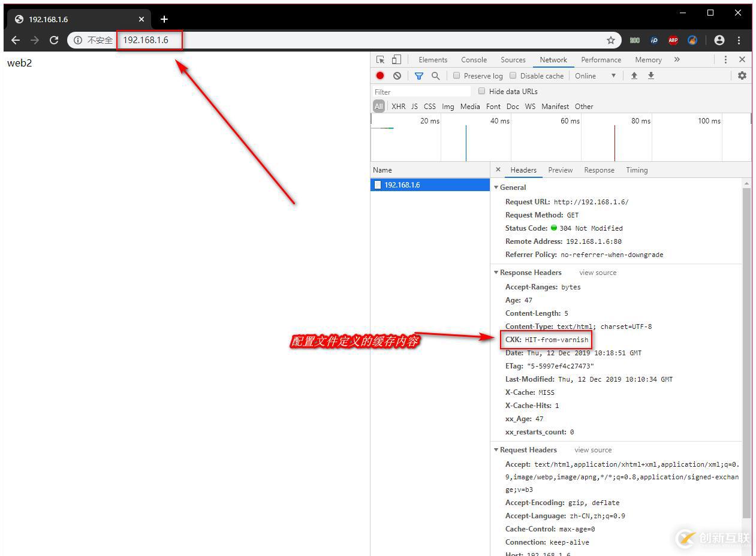Open network settings gear icon

point(742,75)
